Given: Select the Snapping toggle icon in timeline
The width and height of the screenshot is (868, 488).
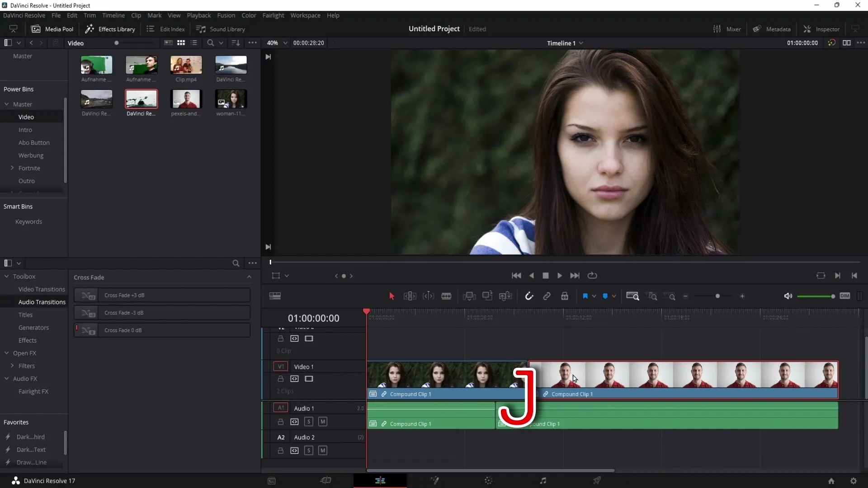Looking at the screenshot, I should pyautogui.click(x=528, y=296).
